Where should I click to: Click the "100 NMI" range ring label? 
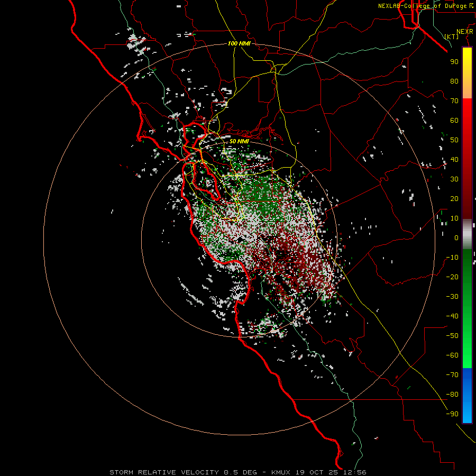239,43
